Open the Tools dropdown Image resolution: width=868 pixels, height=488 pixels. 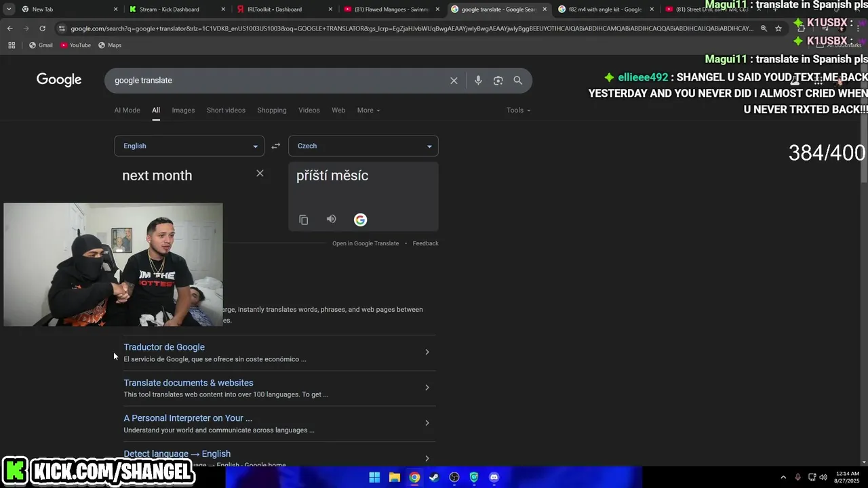pyautogui.click(x=518, y=110)
